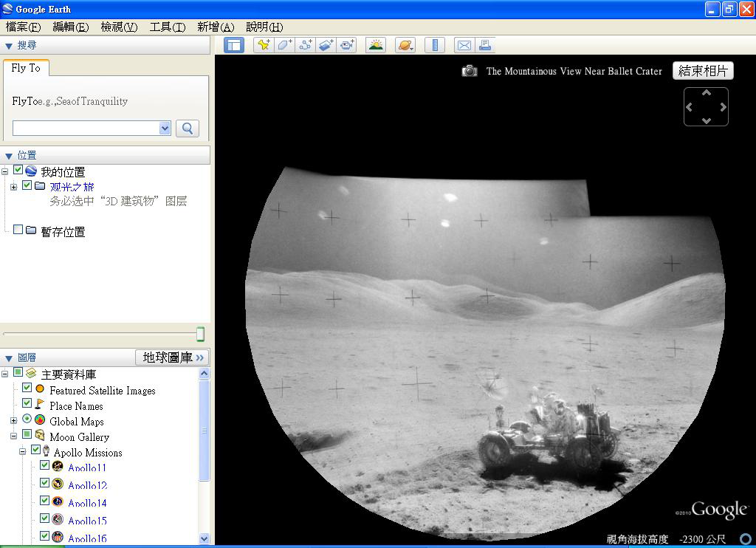Collapse the Moon Gallery node

point(13,436)
